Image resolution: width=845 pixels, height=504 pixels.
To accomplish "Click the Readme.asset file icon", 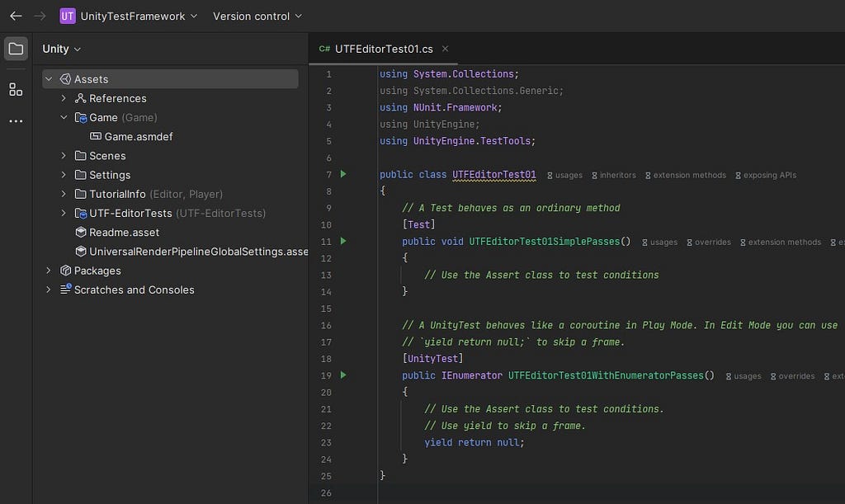I will pyautogui.click(x=81, y=232).
